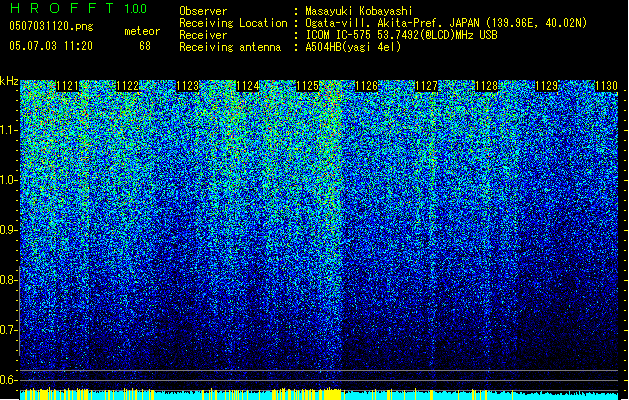Click the Observer label

tap(203, 11)
